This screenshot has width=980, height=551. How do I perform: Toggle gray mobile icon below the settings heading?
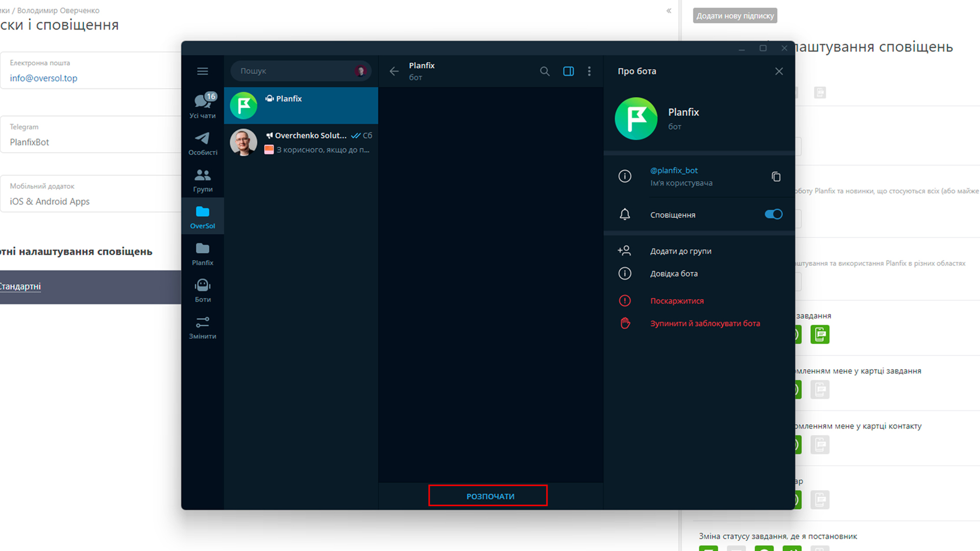pos(820,92)
